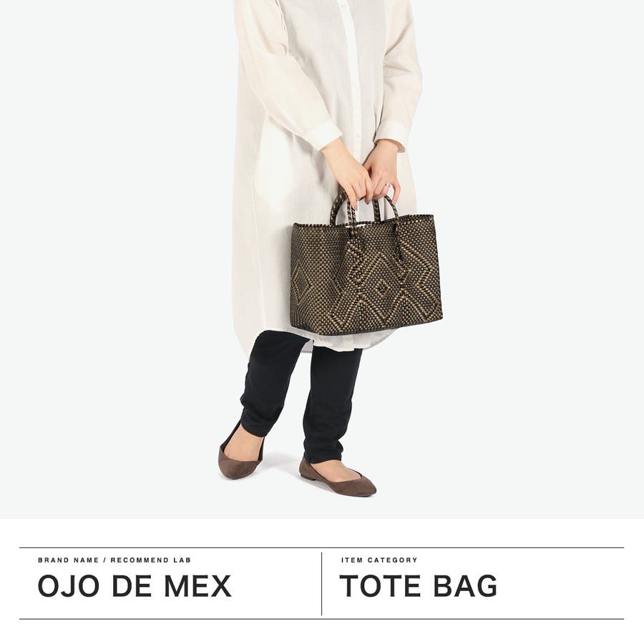
Task: Click the ring on the model's finger
Action: point(387,187)
